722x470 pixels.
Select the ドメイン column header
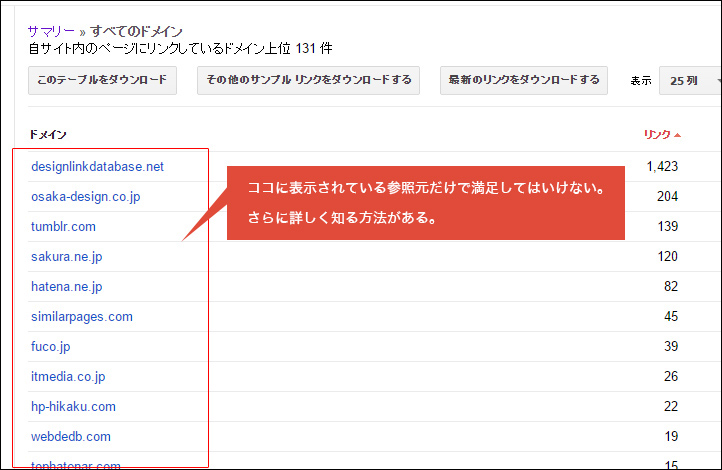click(48, 134)
